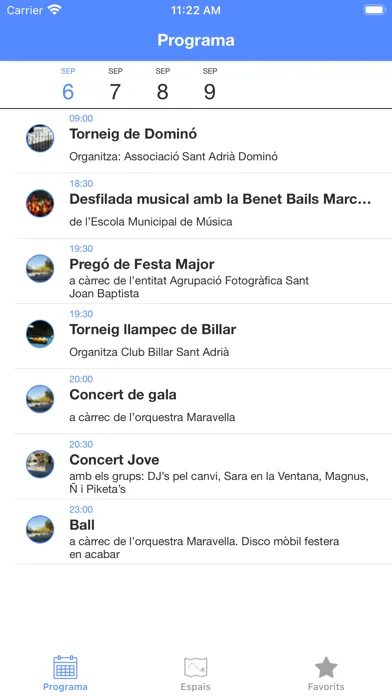Viewport: 392px width, 696px height.
Task: Click the Programa header title
Action: point(196,40)
